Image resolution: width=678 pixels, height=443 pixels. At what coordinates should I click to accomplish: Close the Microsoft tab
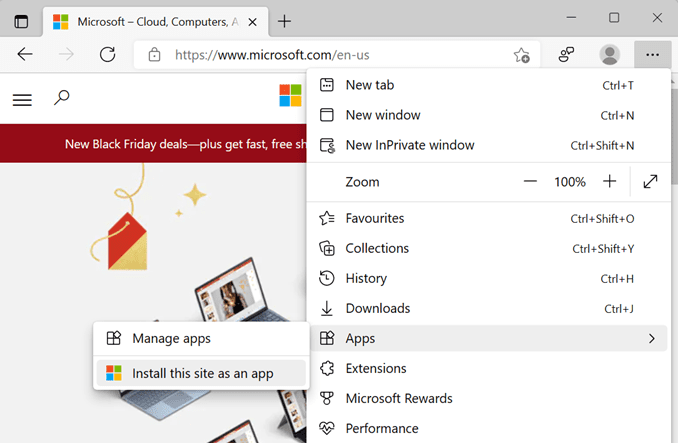[253, 22]
